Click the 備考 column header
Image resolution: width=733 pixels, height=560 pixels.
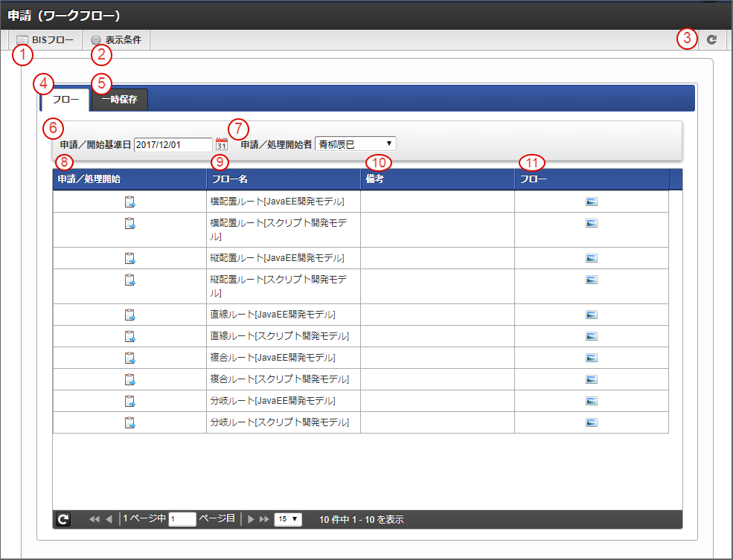[x=438, y=179]
